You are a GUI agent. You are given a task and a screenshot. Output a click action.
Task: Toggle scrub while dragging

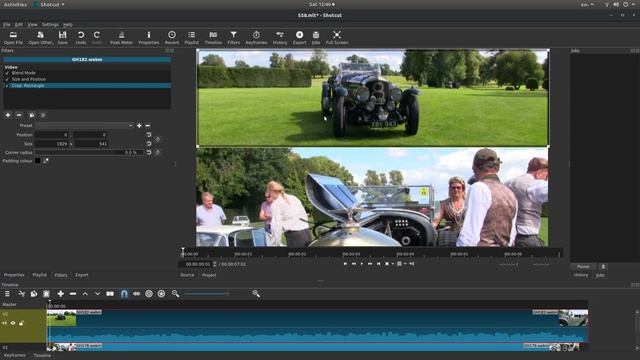pyautogui.click(x=136, y=293)
